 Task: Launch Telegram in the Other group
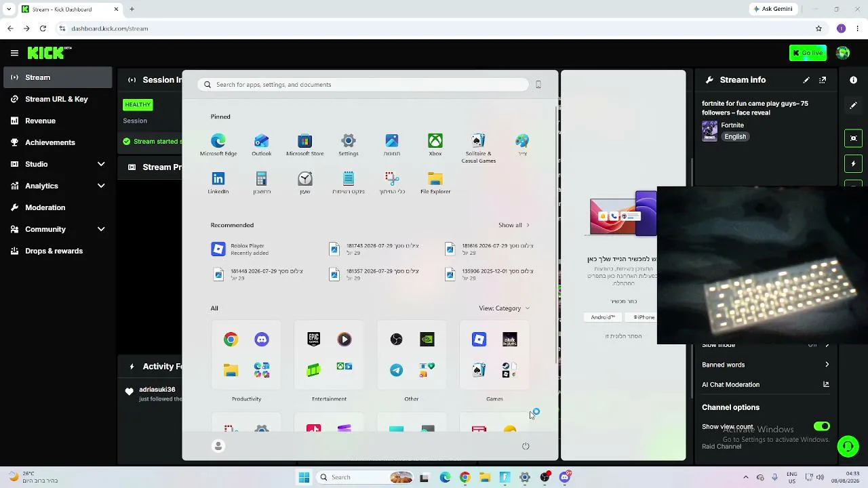point(397,370)
